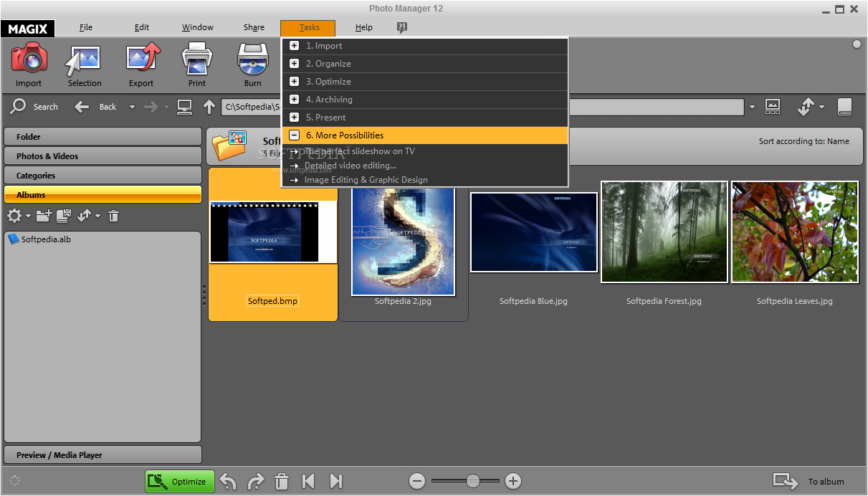Adjust the thumbnail zoom slider
The height and width of the screenshot is (496, 868).
pyautogui.click(x=473, y=482)
